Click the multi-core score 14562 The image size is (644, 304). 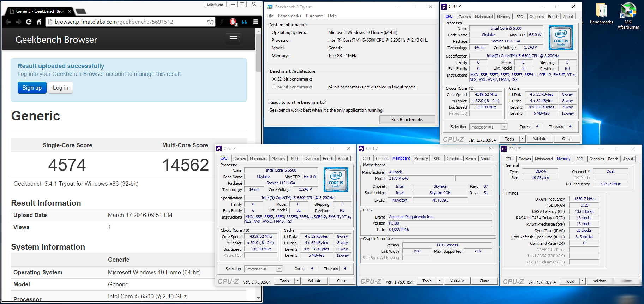tap(186, 165)
